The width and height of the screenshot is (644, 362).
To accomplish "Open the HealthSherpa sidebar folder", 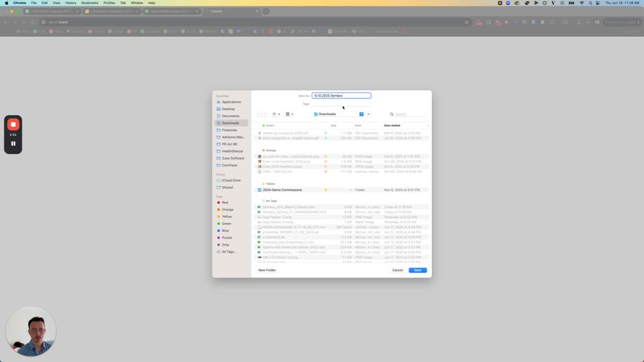I will coord(232,151).
